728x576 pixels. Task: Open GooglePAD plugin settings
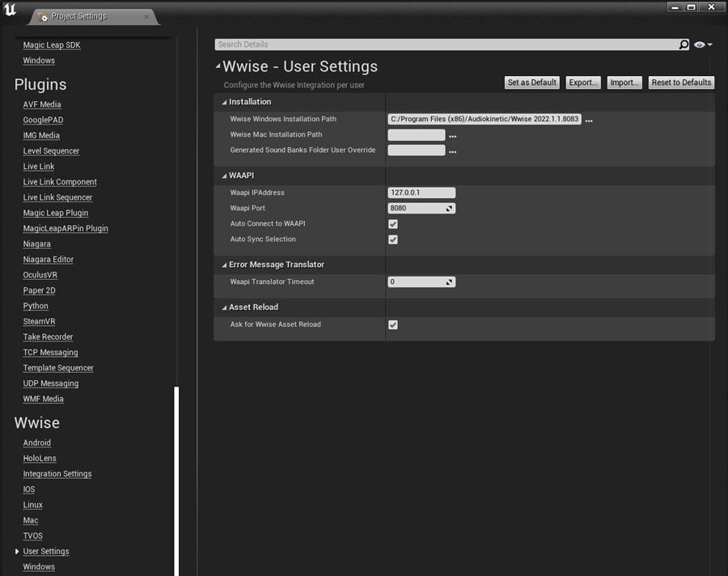43,120
